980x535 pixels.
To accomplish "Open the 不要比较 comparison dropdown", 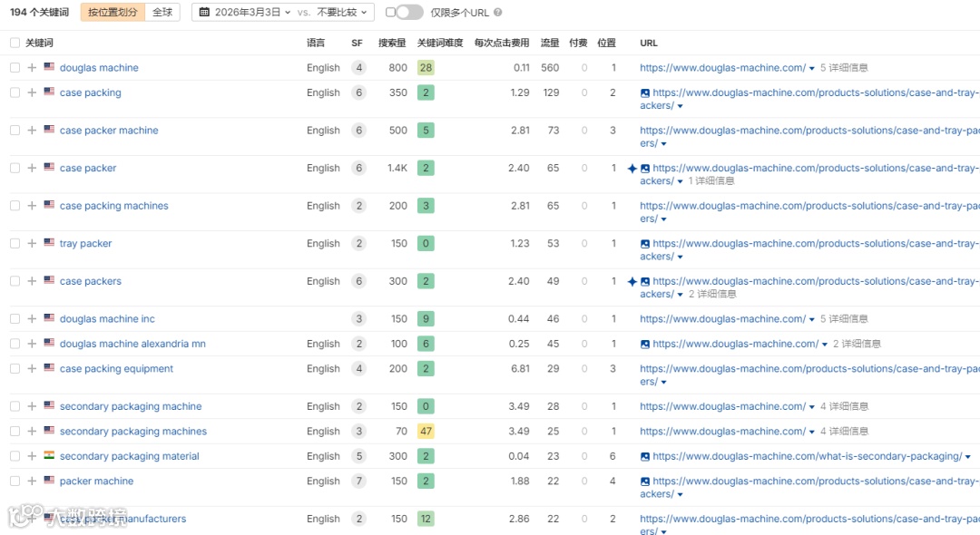I will (342, 12).
